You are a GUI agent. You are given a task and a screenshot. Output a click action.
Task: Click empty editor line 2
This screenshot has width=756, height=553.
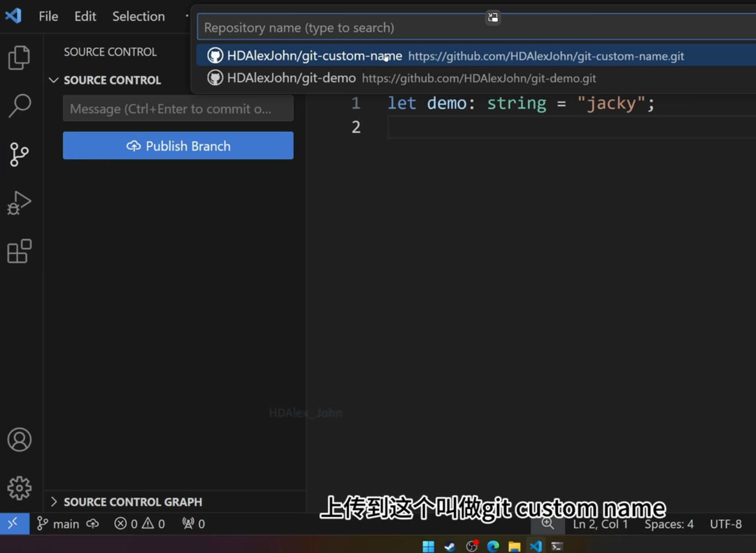(x=571, y=127)
